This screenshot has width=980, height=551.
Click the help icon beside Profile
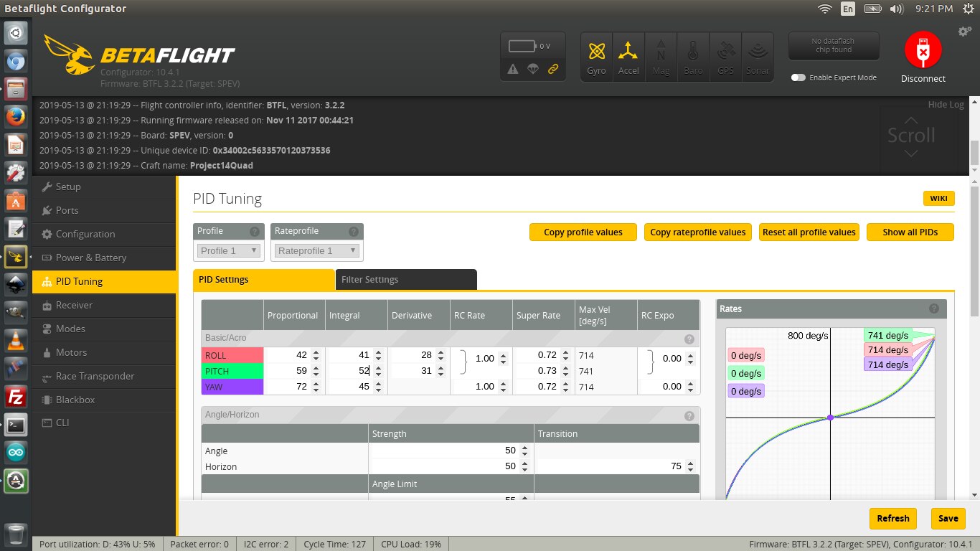(254, 232)
